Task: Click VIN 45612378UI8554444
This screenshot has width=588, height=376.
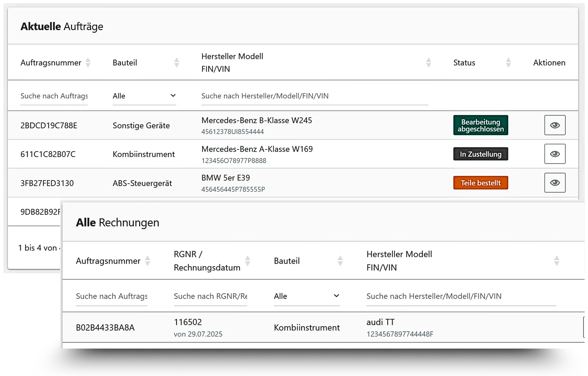Action: 232,132
